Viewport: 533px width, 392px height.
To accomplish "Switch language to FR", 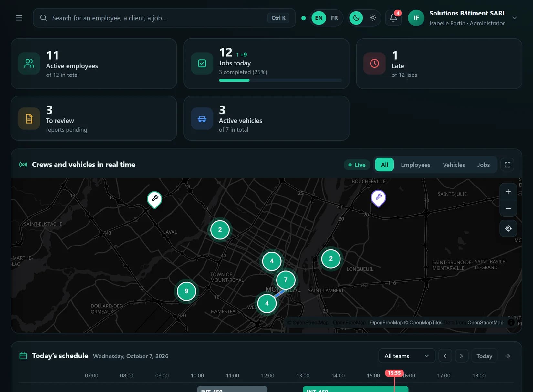I will 334,18.
